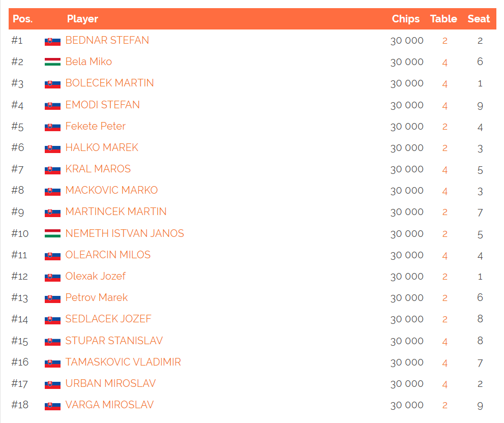The width and height of the screenshot is (504, 423).
Task: Click the flag icon next to VARGA MIROSLAV
Action: (x=53, y=406)
